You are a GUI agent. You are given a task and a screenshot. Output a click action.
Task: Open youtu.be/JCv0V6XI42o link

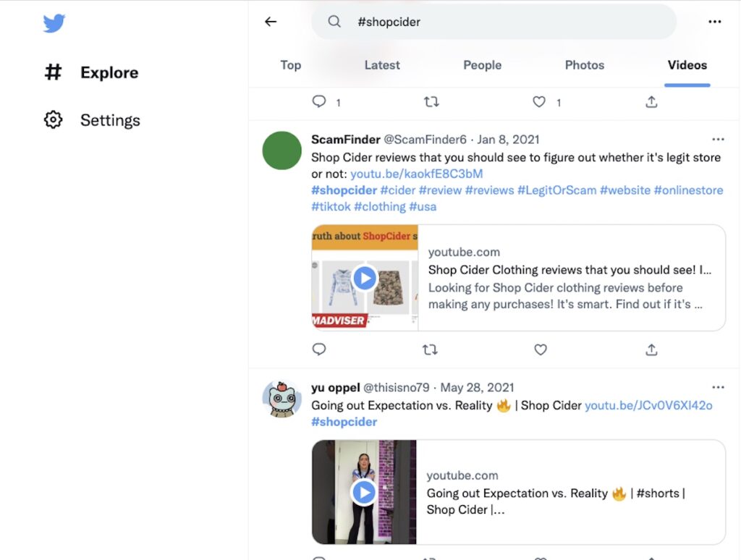click(x=648, y=405)
